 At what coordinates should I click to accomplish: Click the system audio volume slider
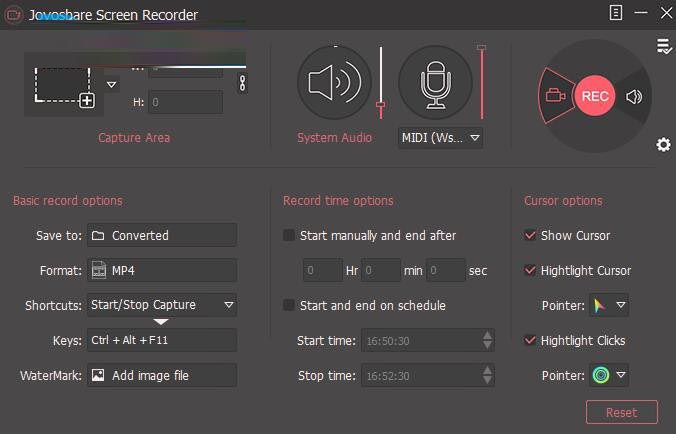click(x=380, y=83)
